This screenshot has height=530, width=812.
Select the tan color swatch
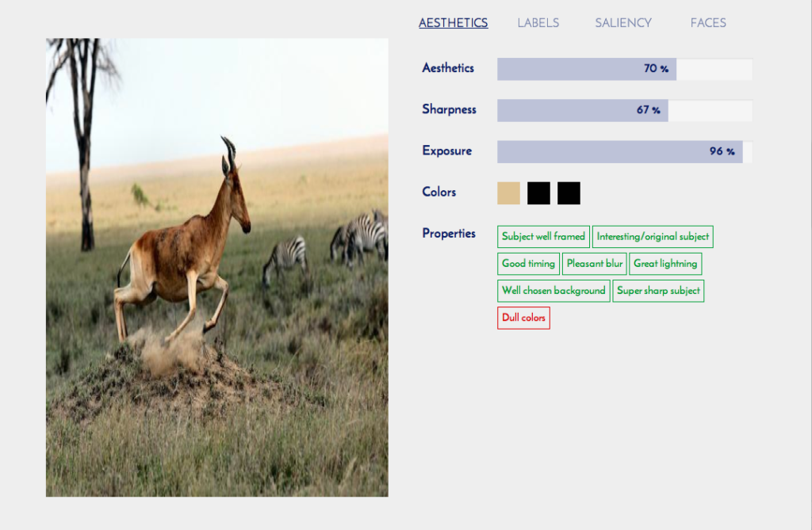point(508,193)
